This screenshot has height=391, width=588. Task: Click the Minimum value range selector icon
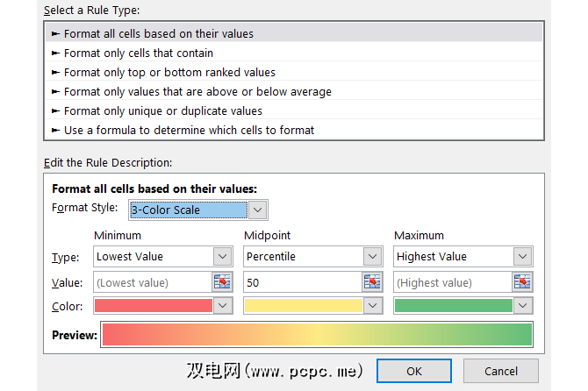[222, 282]
